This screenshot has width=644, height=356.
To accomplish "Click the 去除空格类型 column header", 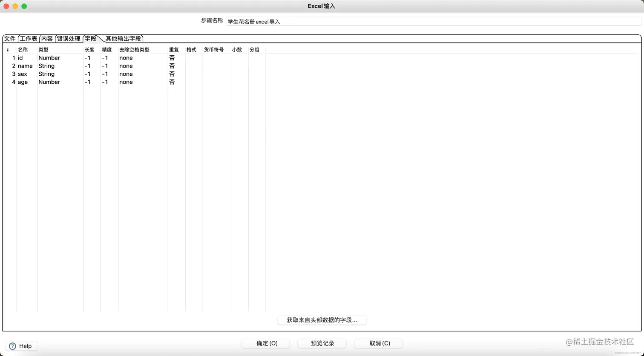I will [x=143, y=50].
